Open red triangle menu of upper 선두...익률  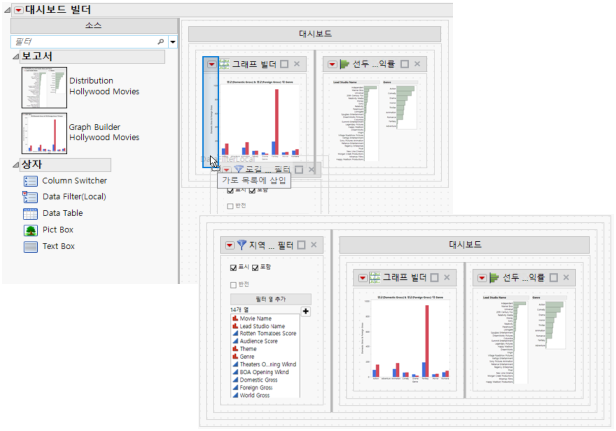332,64
